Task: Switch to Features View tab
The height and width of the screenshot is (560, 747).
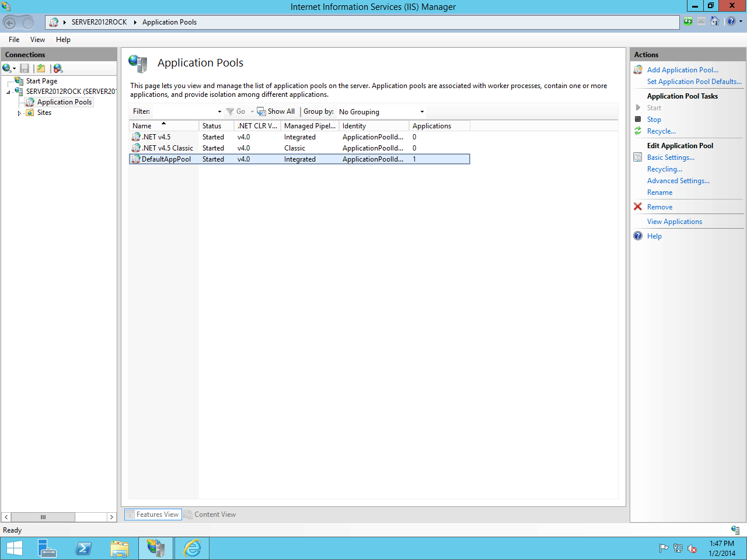Action: (153, 514)
